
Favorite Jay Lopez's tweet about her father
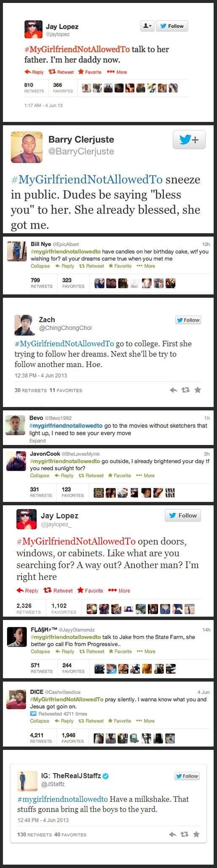coord(90,72)
